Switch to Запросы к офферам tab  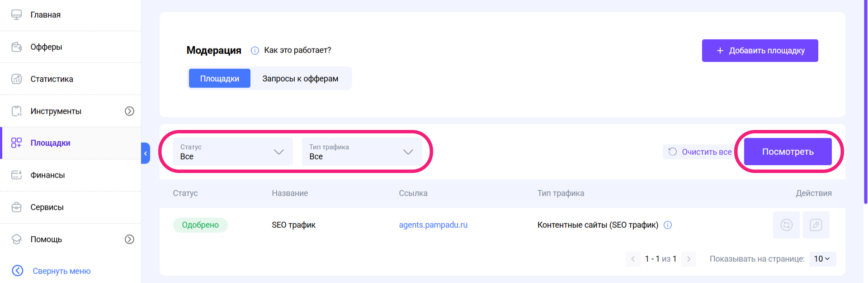[x=300, y=79]
